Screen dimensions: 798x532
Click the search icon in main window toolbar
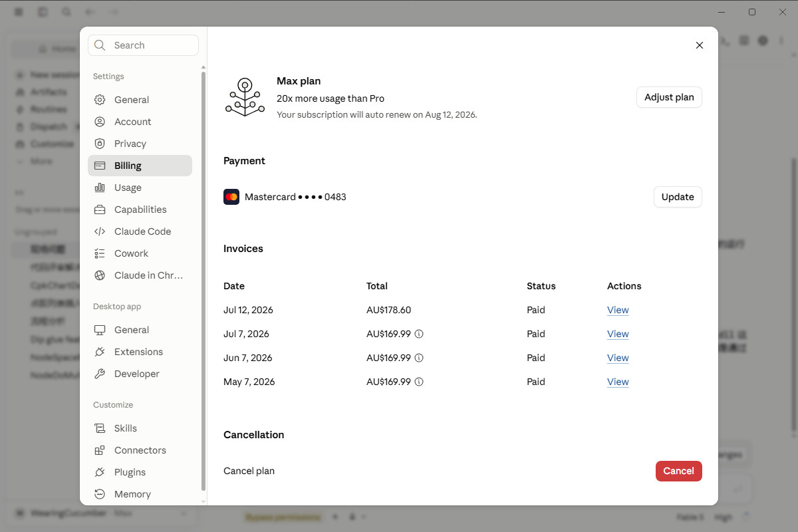click(66, 12)
